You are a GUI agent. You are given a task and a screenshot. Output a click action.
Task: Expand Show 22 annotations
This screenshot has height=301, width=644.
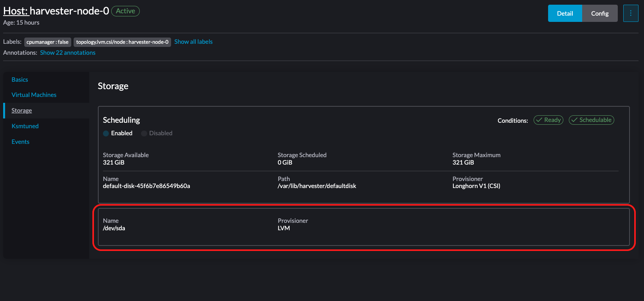point(68,53)
